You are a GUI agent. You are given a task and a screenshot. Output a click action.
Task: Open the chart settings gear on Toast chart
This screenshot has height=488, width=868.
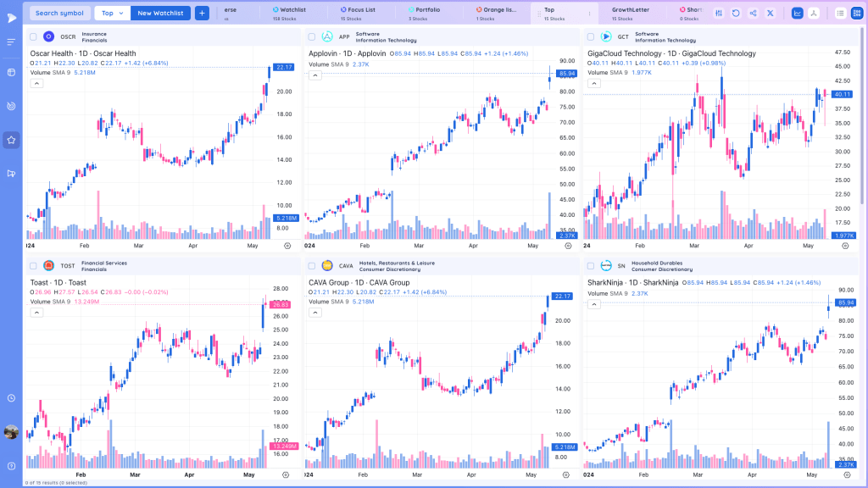286,474
